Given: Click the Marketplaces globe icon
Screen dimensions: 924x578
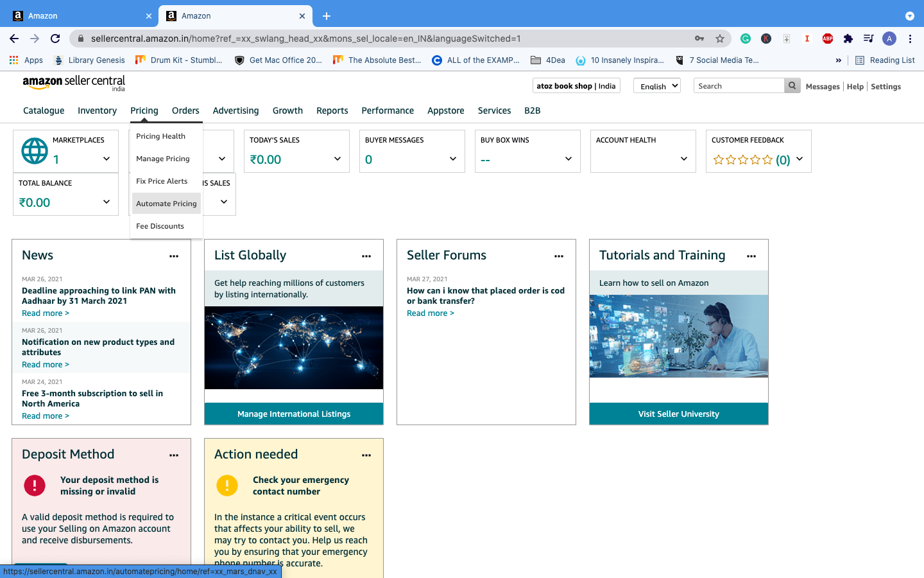Looking at the screenshot, I should coord(35,151).
